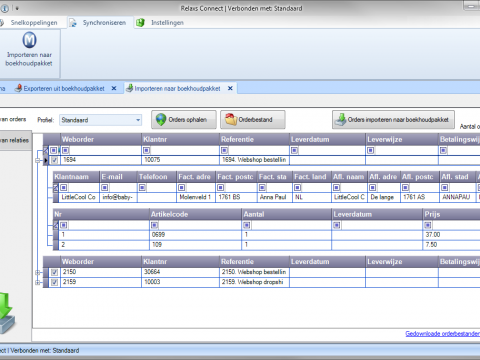Expand order 2159 row
The height and width of the screenshot is (360, 480).
pos(37,282)
